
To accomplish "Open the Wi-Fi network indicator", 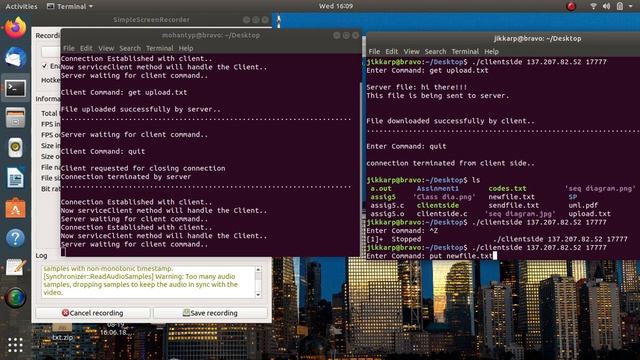I will click(x=593, y=6).
